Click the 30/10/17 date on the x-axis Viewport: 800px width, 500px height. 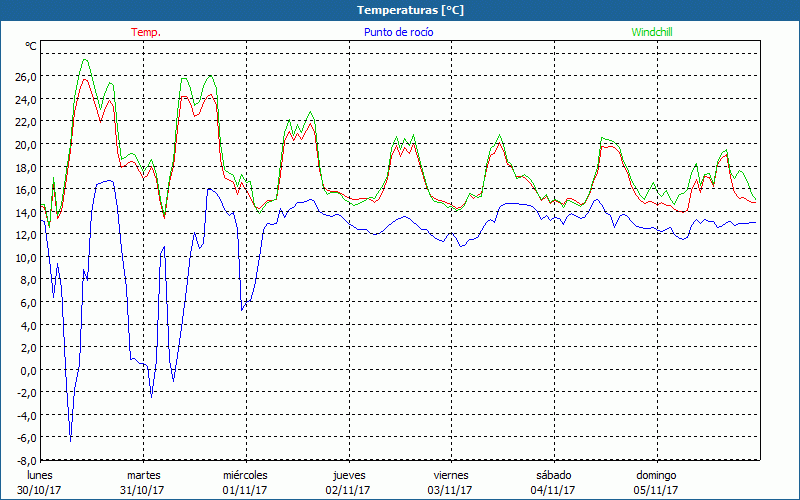tap(39, 490)
